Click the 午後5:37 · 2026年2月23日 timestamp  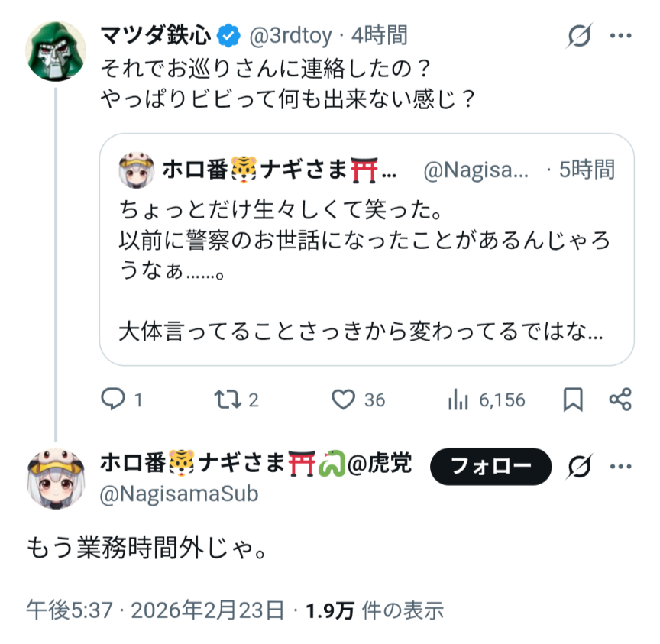click(157, 610)
